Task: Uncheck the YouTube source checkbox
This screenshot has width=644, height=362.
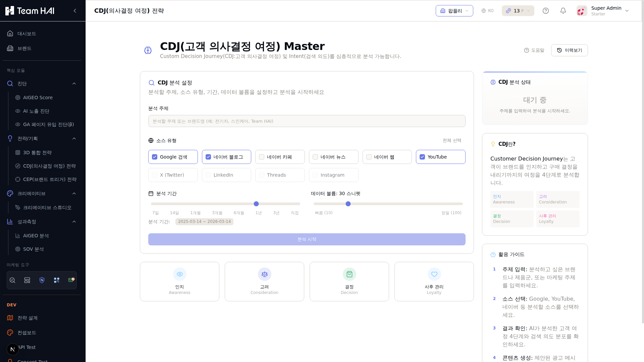Action: [422, 157]
